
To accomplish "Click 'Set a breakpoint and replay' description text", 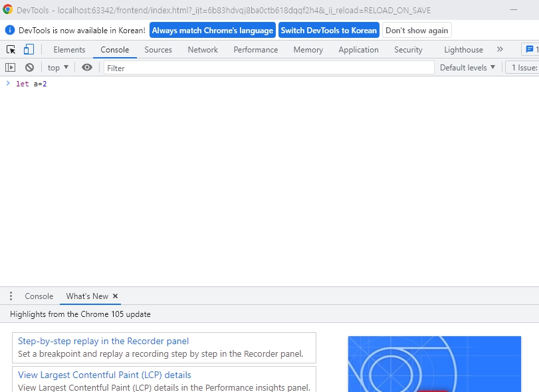I will pyautogui.click(x=161, y=354).
